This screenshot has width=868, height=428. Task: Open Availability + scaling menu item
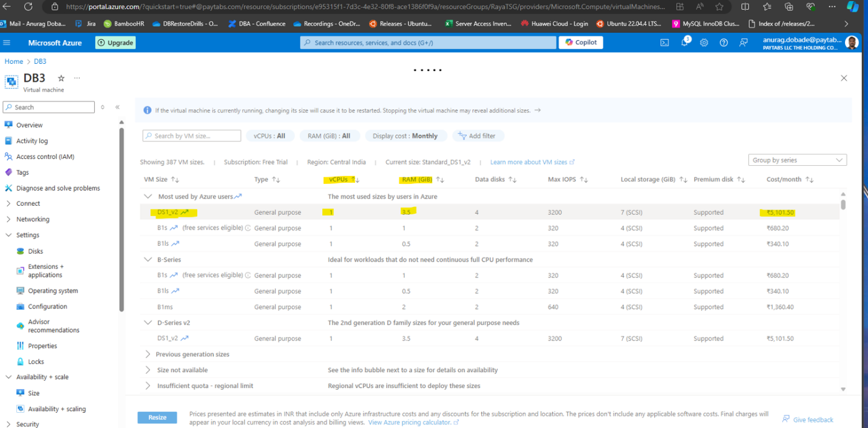click(56, 409)
